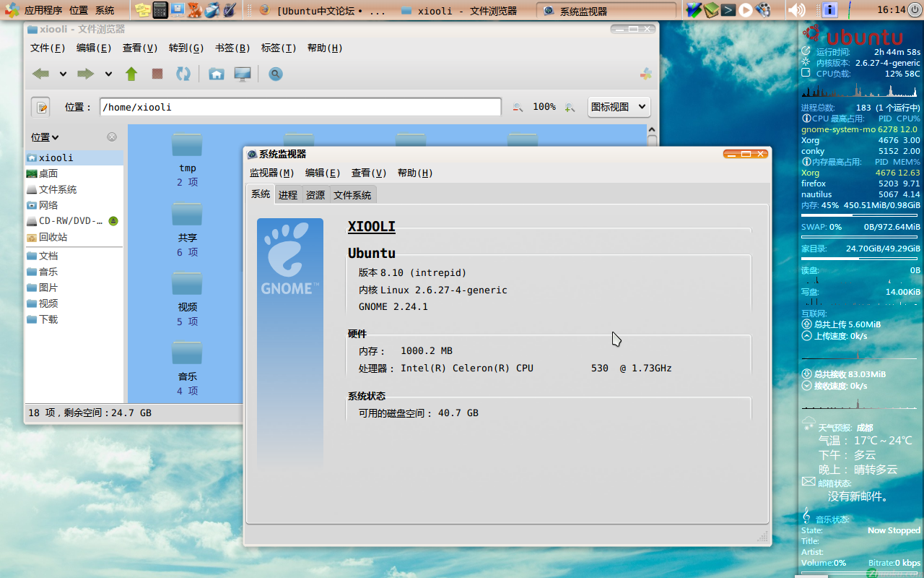Click the 100% zoom level
Screen dimensions: 924x578
(544, 107)
